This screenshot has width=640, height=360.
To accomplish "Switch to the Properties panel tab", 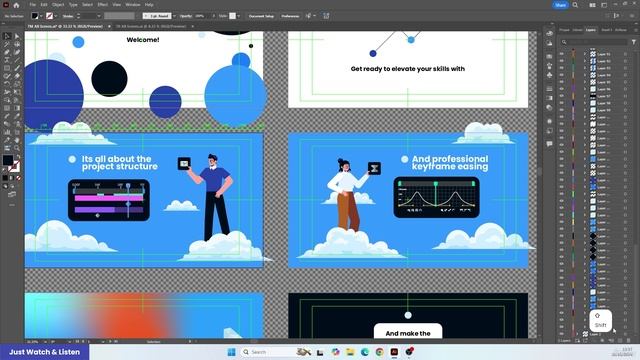I will point(564,30).
